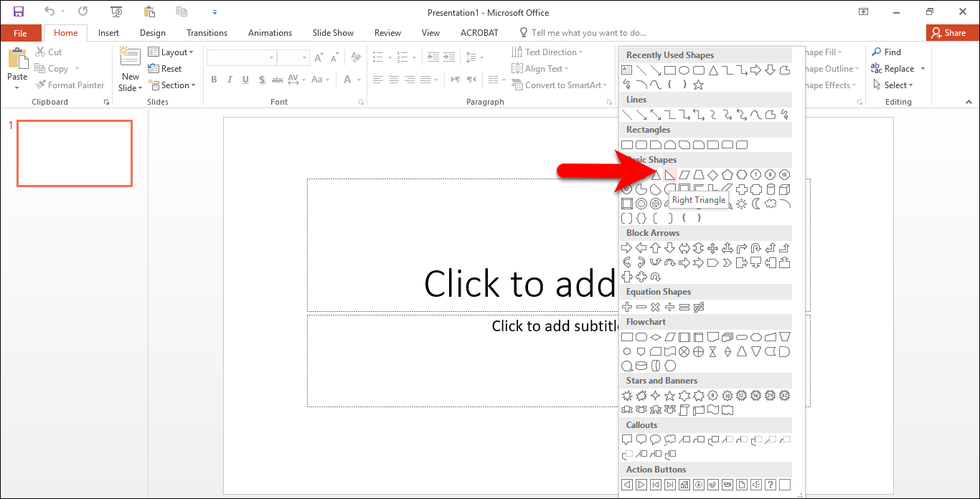The image size is (980, 499).
Task: Choose the Flowchart Magnetic Disk cylinder
Action: tap(641, 366)
